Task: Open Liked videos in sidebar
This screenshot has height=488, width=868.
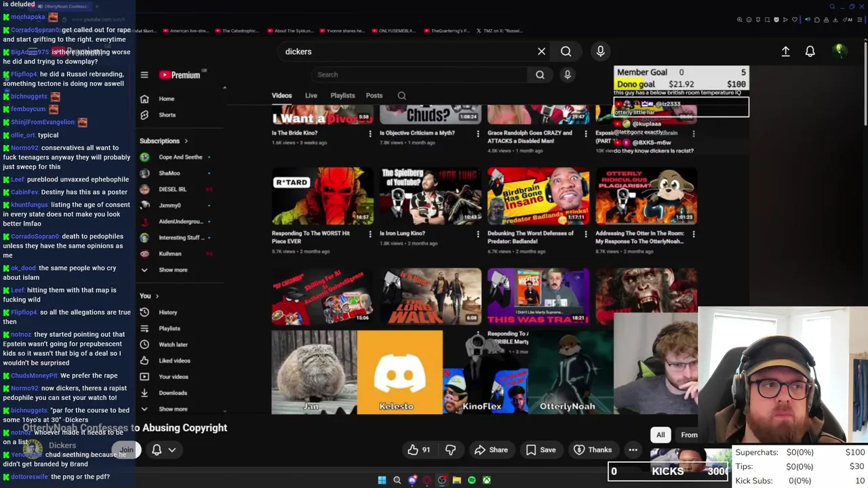Action: (x=174, y=361)
